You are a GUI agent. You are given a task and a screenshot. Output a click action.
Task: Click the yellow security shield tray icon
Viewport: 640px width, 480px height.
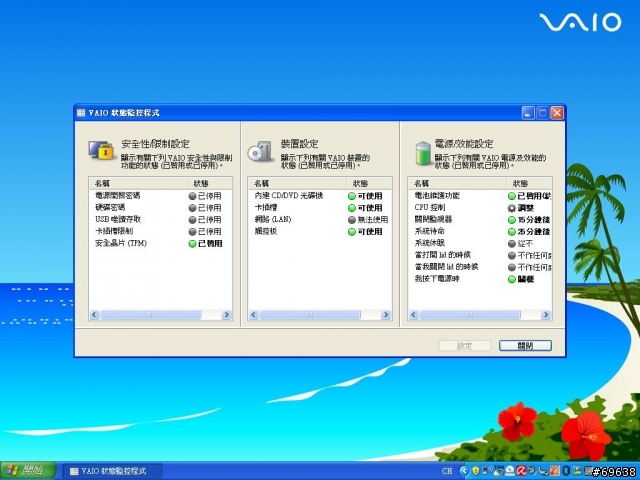pyautogui.click(x=476, y=471)
